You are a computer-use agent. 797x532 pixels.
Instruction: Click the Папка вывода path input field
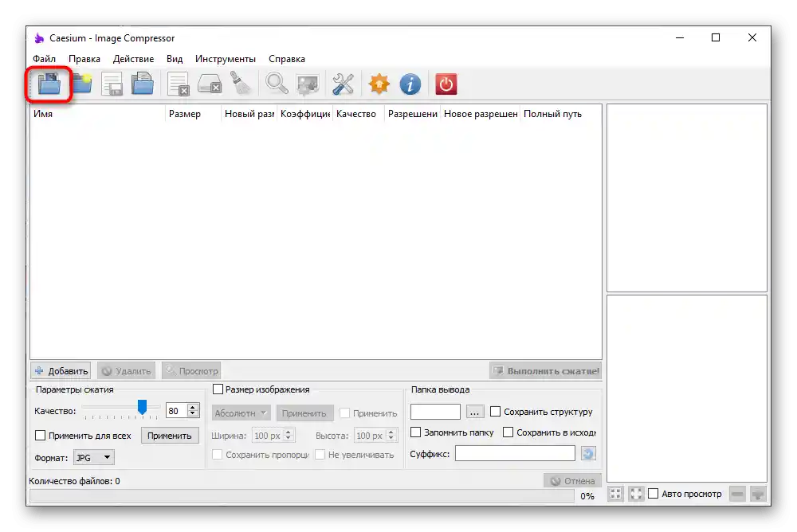436,412
